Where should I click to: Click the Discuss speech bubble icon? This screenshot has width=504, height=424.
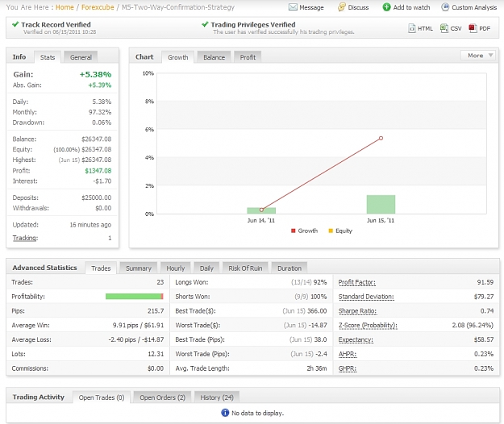pyautogui.click(x=342, y=7)
